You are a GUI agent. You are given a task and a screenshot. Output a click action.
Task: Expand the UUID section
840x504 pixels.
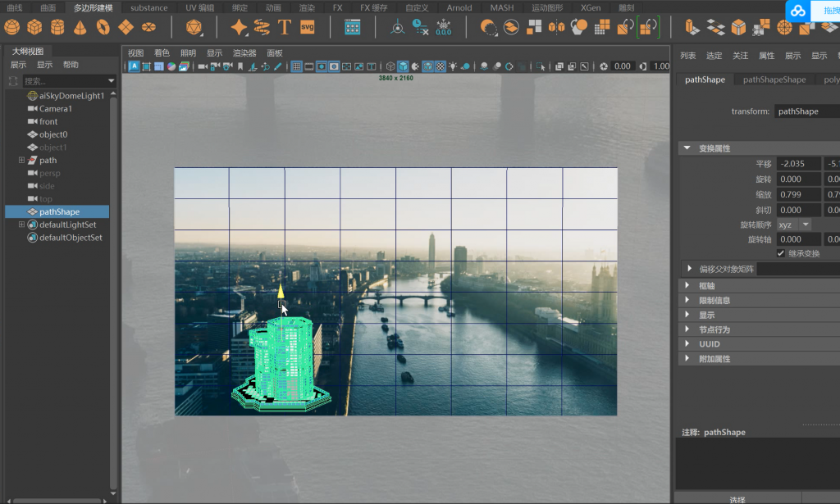point(687,343)
